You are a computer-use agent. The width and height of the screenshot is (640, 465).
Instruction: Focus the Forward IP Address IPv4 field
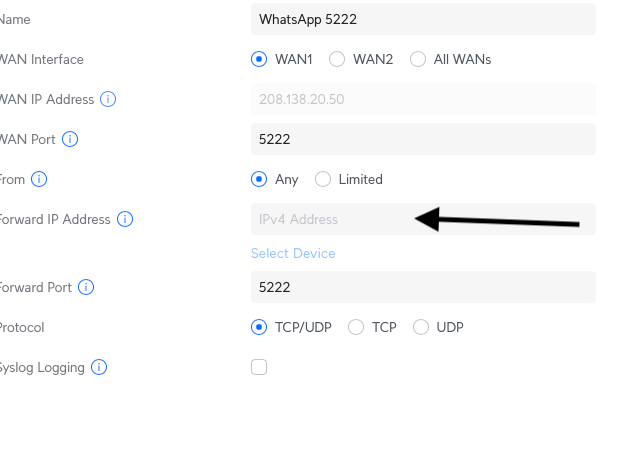point(330,219)
